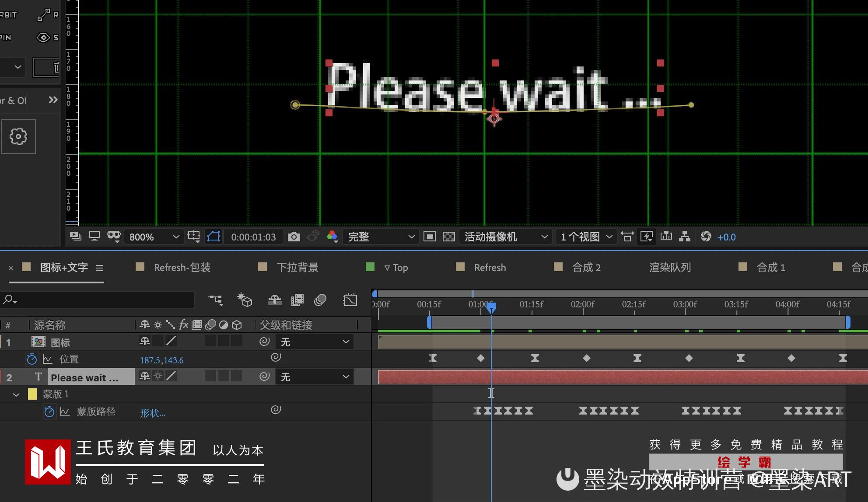Collapse the 蒙版 1 mask group
This screenshot has width=868, height=502.
click(x=16, y=394)
